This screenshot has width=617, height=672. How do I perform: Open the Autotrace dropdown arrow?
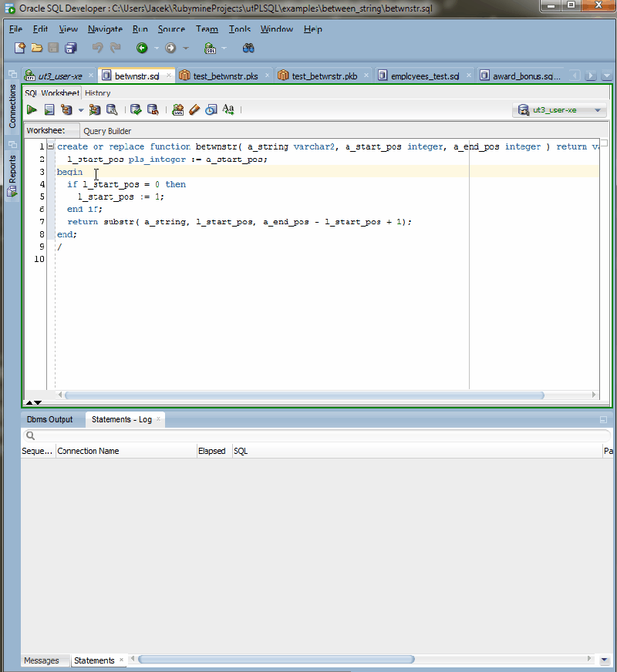[80, 109]
